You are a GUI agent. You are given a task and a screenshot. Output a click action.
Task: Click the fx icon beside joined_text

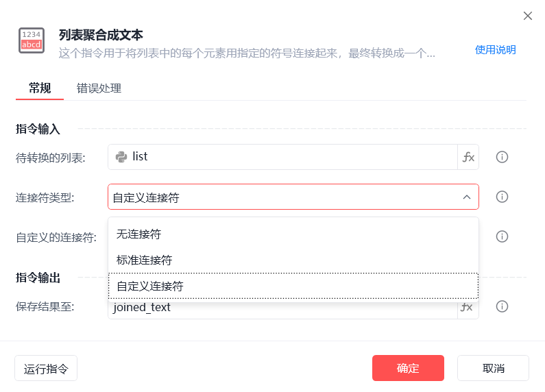(x=468, y=308)
